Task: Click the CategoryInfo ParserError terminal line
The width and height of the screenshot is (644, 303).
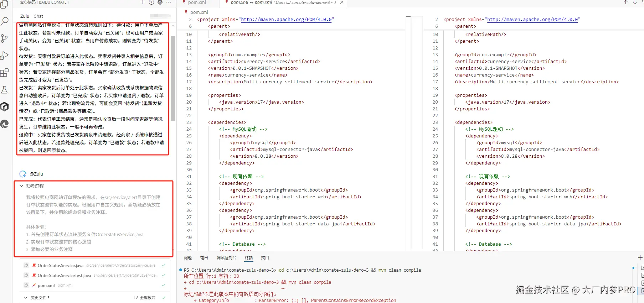Action: tap(295, 301)
